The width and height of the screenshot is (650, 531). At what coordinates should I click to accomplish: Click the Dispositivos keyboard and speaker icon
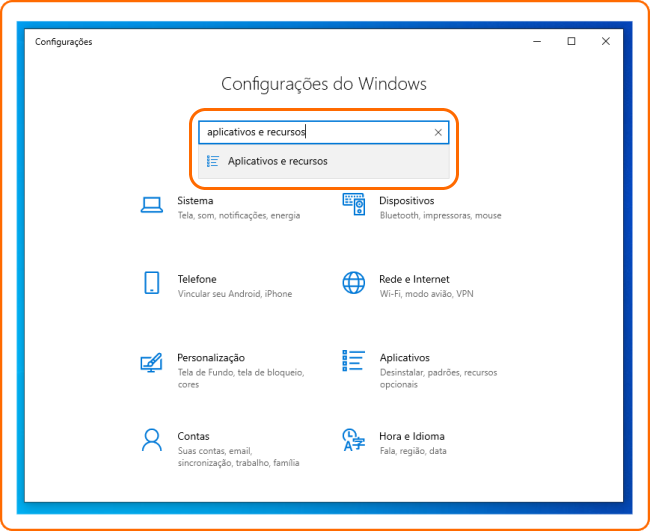pos(354,204)
